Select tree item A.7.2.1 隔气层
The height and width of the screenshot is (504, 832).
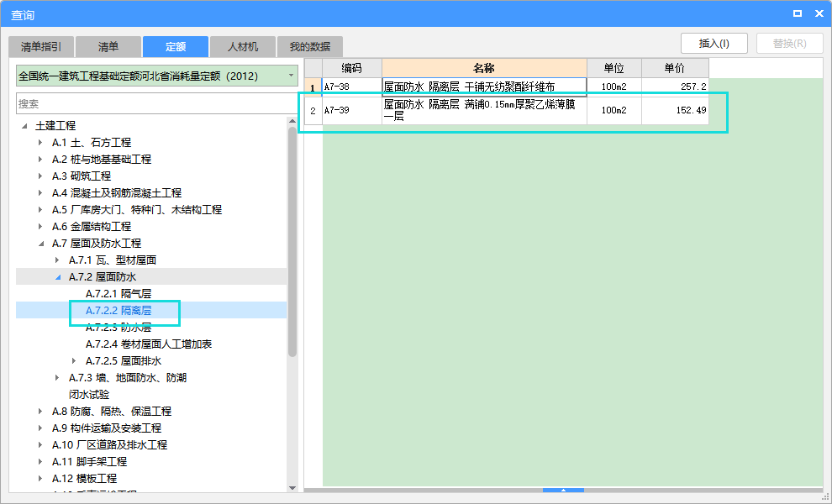118,293
